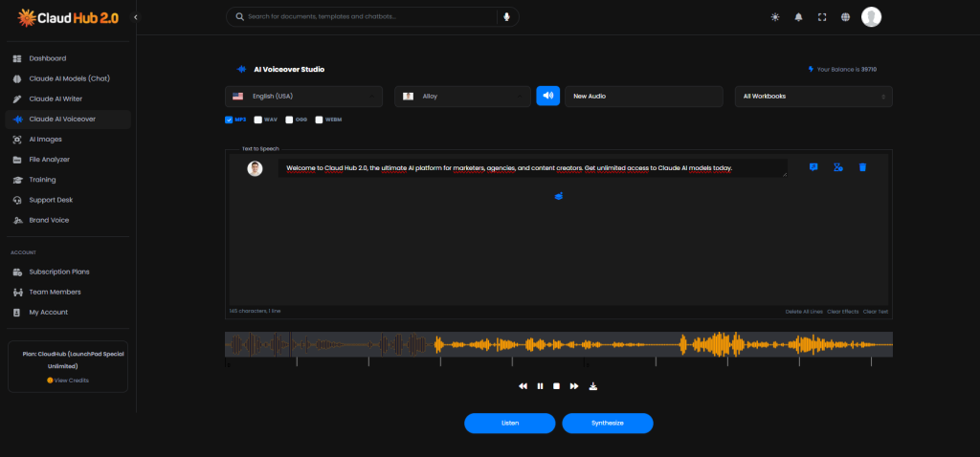The height and width of the screenshot is (457, 980).
Task: Fast-forward the audio playback
Action: click(x=574, y=386)
